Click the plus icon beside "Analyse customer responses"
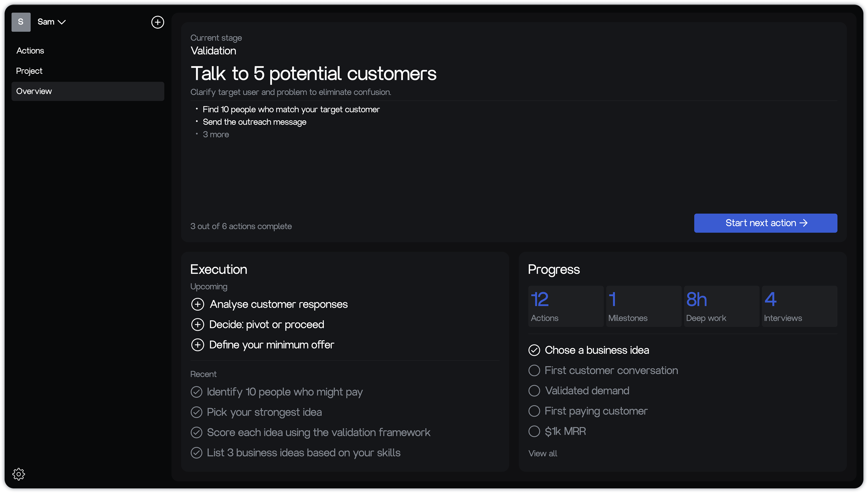Viewport: 868px width, 493px height. 197,304
